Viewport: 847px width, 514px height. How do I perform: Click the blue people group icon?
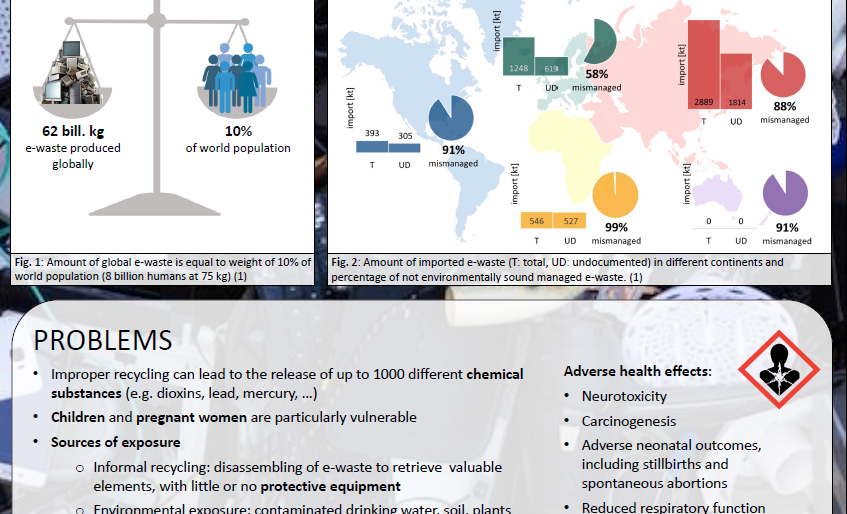[x=237, y=78]
